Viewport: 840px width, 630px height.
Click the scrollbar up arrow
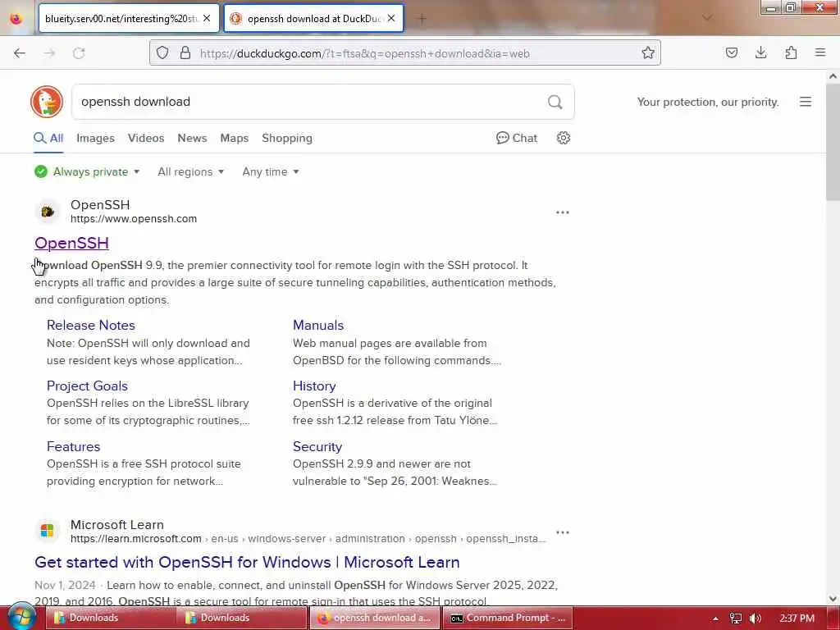[833, 76]
